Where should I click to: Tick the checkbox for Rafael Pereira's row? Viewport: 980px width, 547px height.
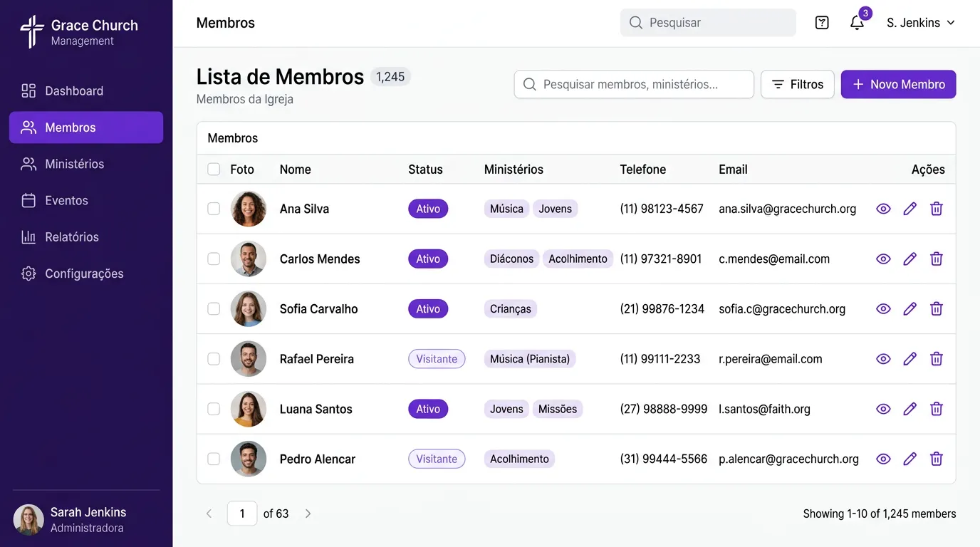pos(214,359)
